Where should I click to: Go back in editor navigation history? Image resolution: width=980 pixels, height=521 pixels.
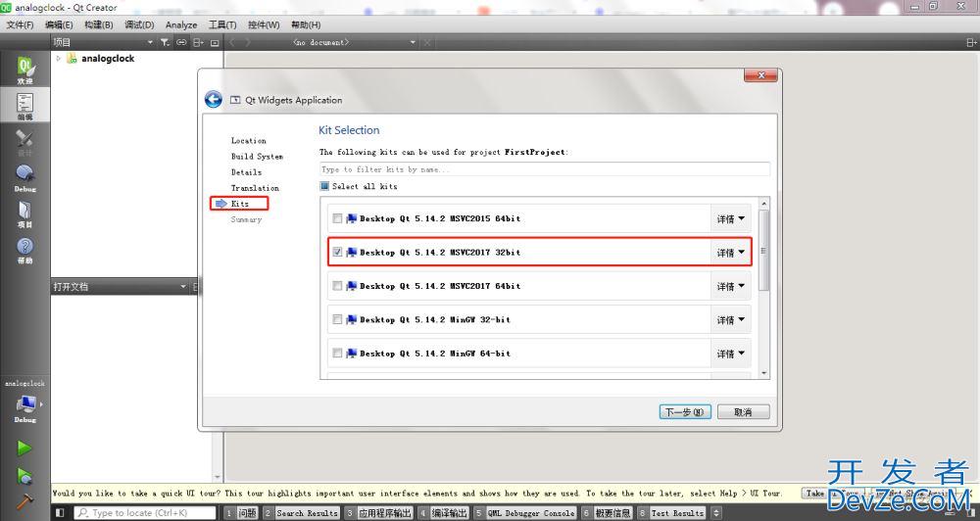click(x=232, y=42)
